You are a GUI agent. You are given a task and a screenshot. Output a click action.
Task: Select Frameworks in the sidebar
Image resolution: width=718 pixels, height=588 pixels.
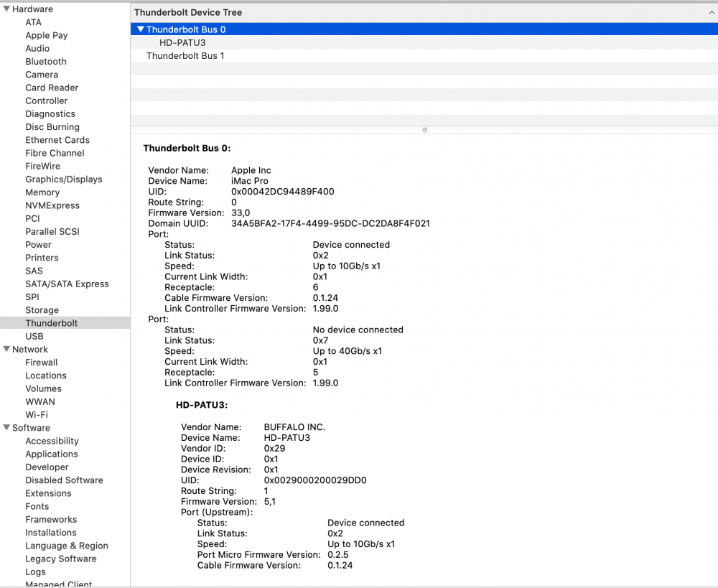click(51, 519)
